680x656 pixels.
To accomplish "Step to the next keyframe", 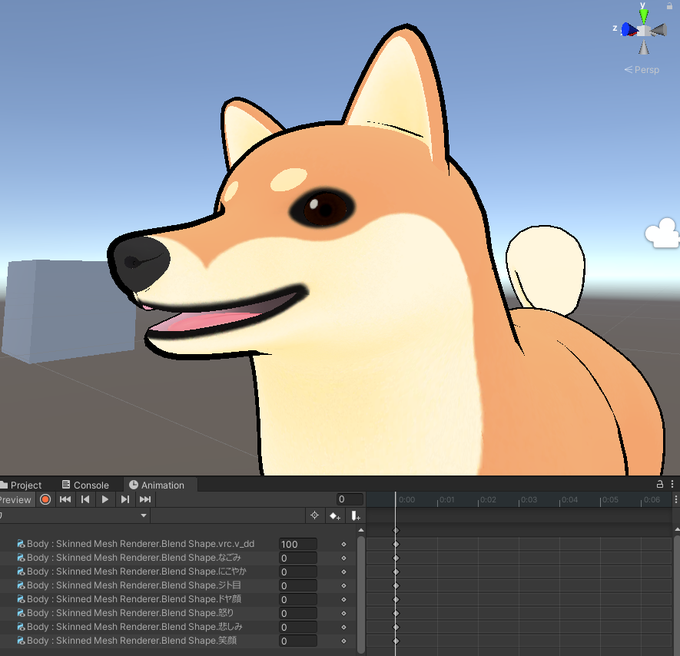I will click(x=125, y=499).
